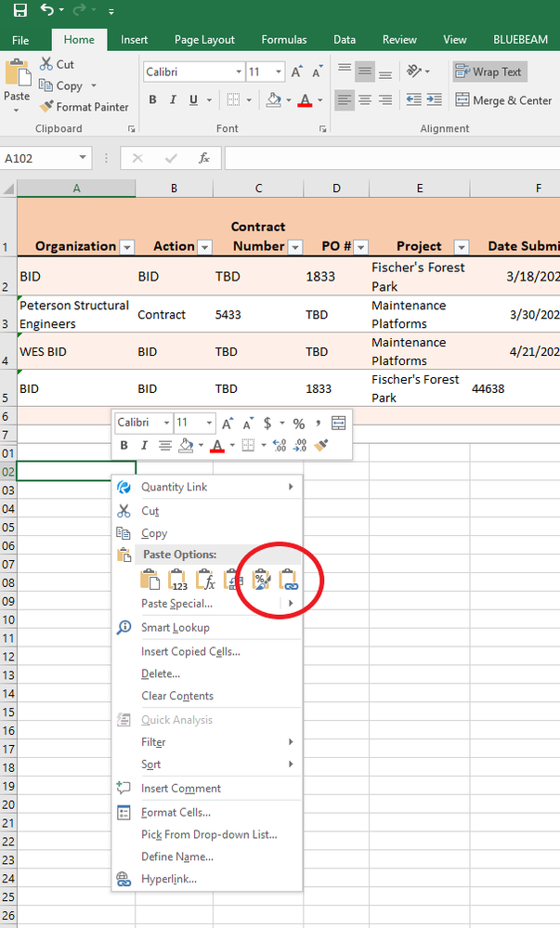Image resolution: width=560 pixels, height=928 pixels.
Task: Click Format Painter brush in mini toolbar
Action: pos(320,446)
